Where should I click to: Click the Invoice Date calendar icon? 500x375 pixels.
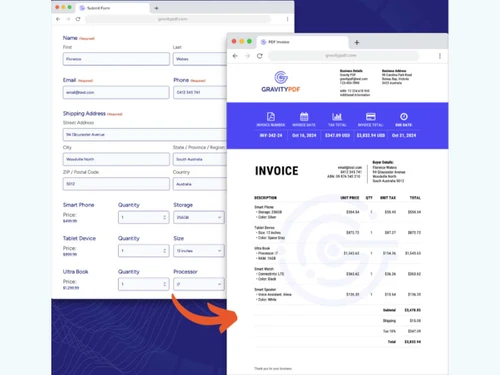pyautogui.click(x=304, y=116)
